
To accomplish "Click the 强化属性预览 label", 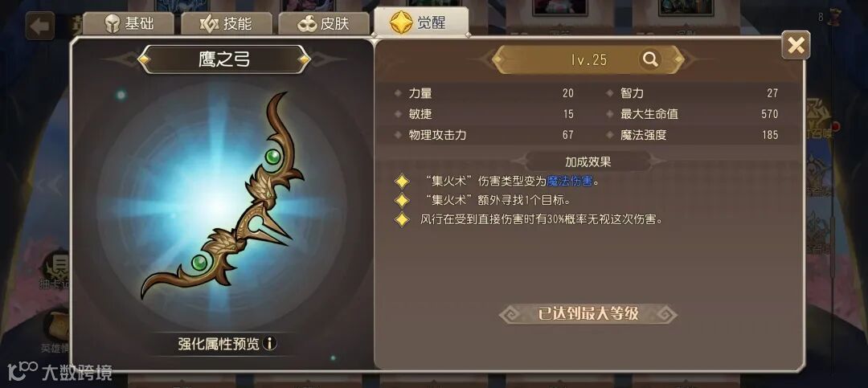I will [218, 344].
